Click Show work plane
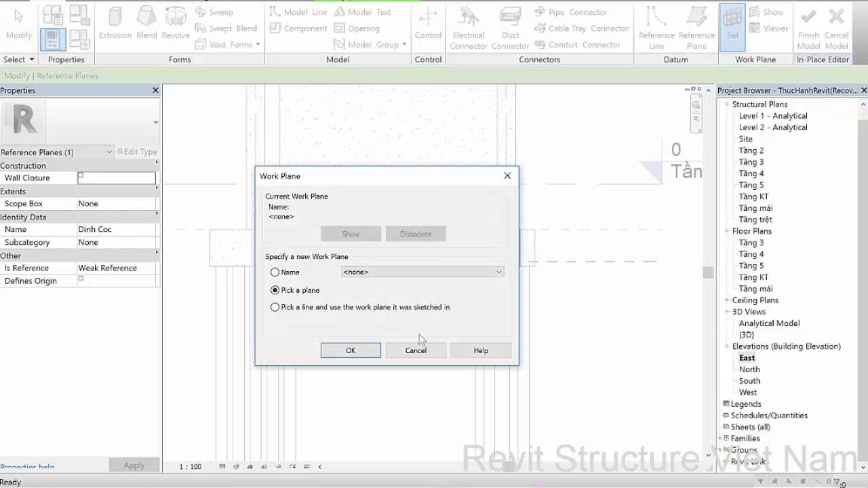Screen dimensions: 868x488 click(x=766, y=12)
